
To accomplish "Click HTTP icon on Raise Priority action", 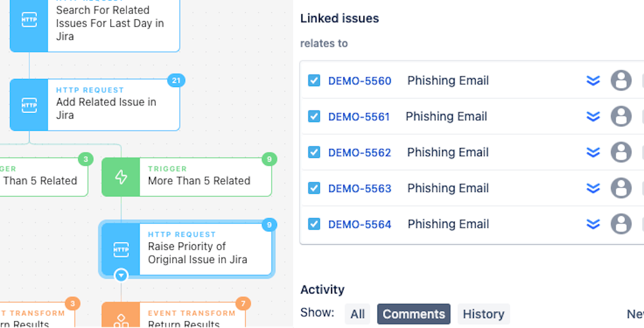I will pos(121,249).
